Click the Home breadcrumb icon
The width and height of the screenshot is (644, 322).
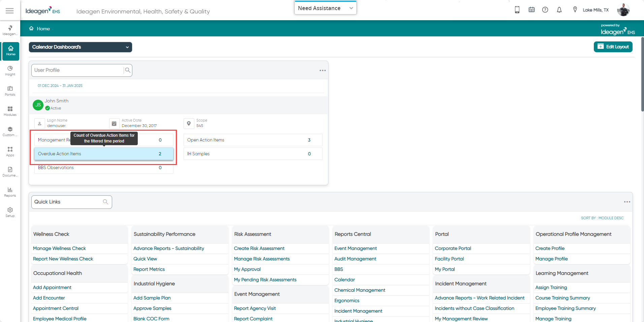coord(31,28)
